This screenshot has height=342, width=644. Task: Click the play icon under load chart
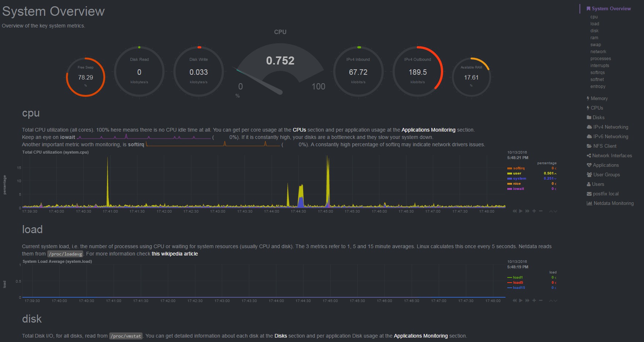(x=521, y=301)
